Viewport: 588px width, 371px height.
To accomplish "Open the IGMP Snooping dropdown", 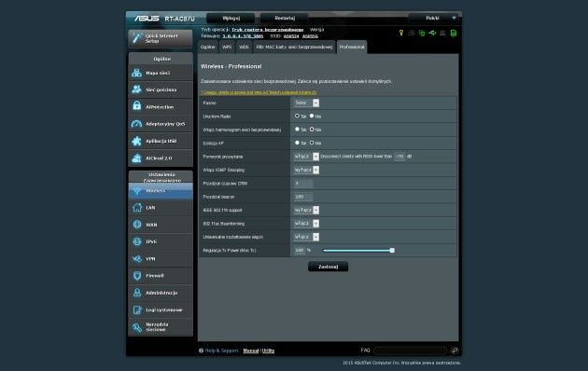I will [306, 170].
